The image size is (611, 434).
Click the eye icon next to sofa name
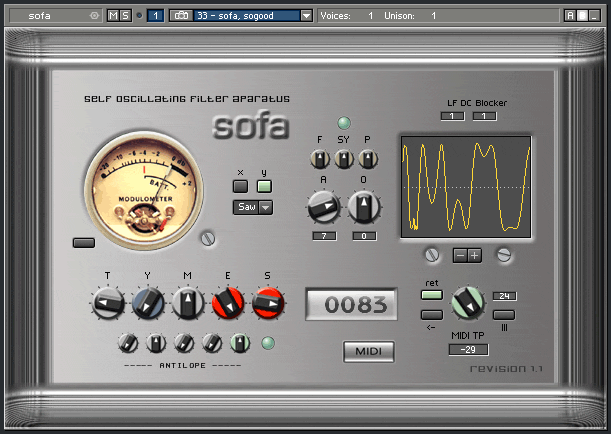tap(94, 16)
